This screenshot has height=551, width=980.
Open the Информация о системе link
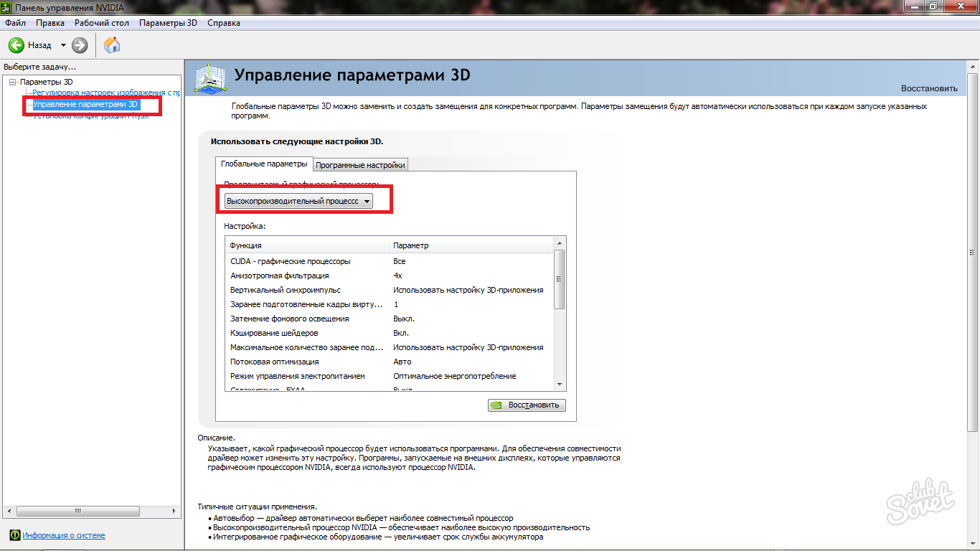[x=63, y=535]
